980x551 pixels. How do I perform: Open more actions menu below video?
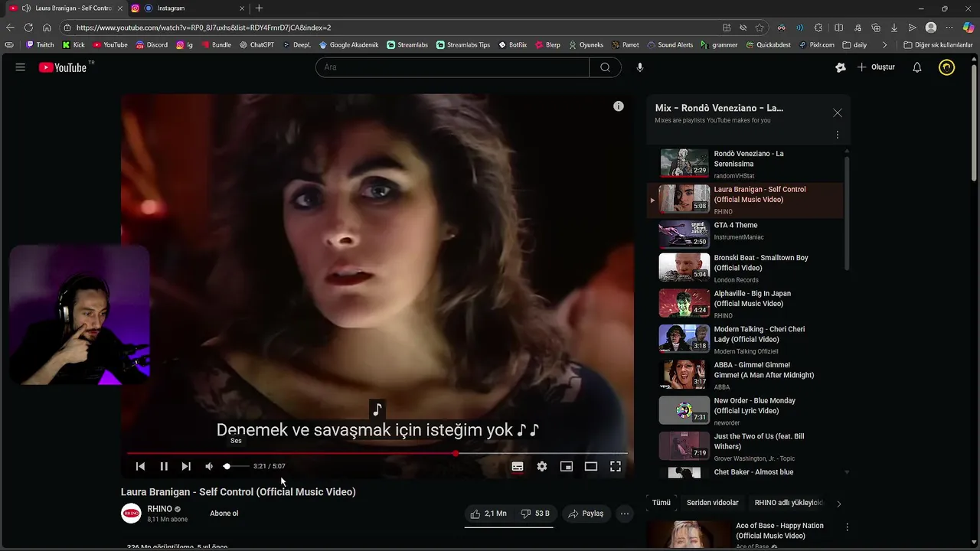(625, 514)
